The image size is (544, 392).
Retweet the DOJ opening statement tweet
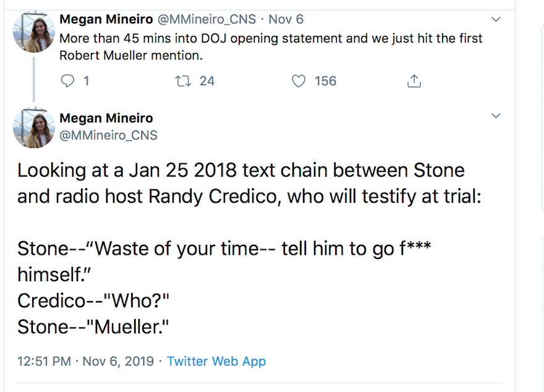click(182, 81)
